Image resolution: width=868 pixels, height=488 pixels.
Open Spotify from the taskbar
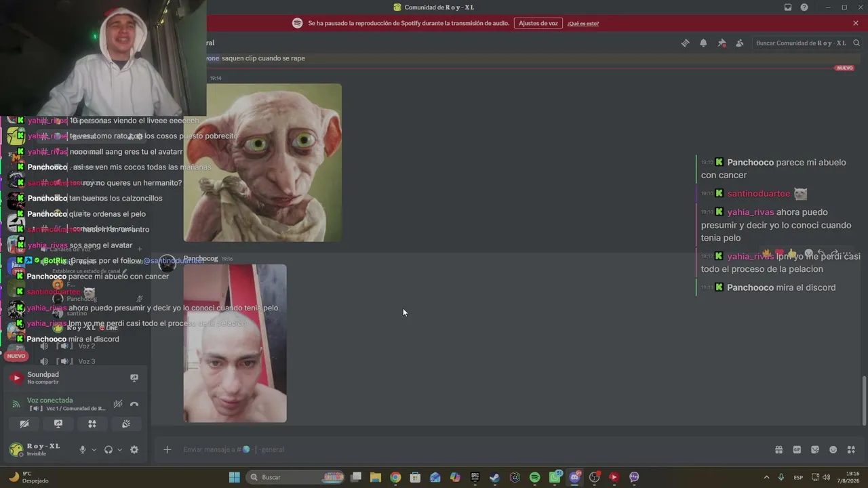[x=534, y=477]
